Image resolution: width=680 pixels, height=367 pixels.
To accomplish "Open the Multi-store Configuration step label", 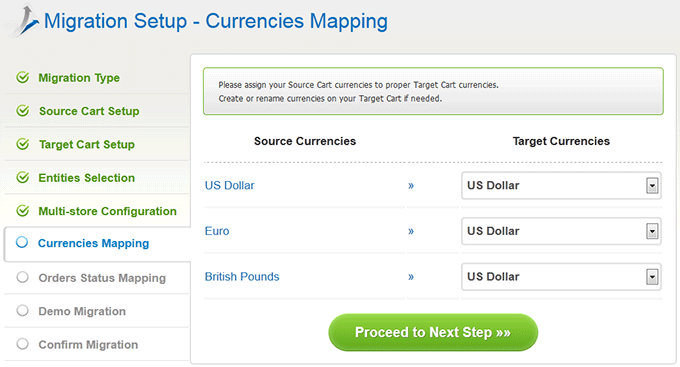I will pyautogui.click(x=108, y=211).
